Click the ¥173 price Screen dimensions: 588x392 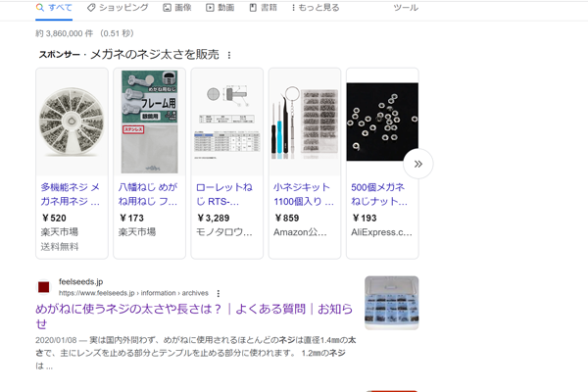point(131,218)
